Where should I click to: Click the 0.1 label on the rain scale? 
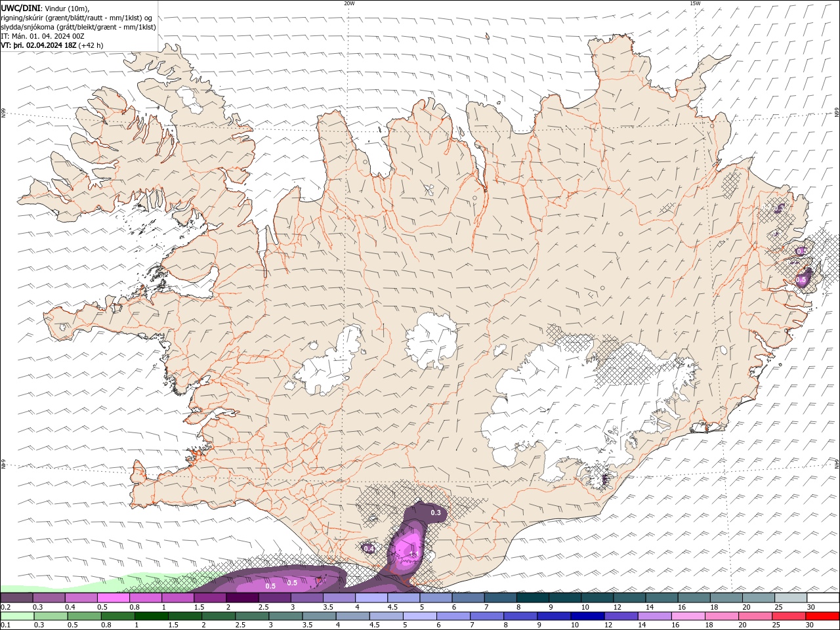(x=5, y=625)
